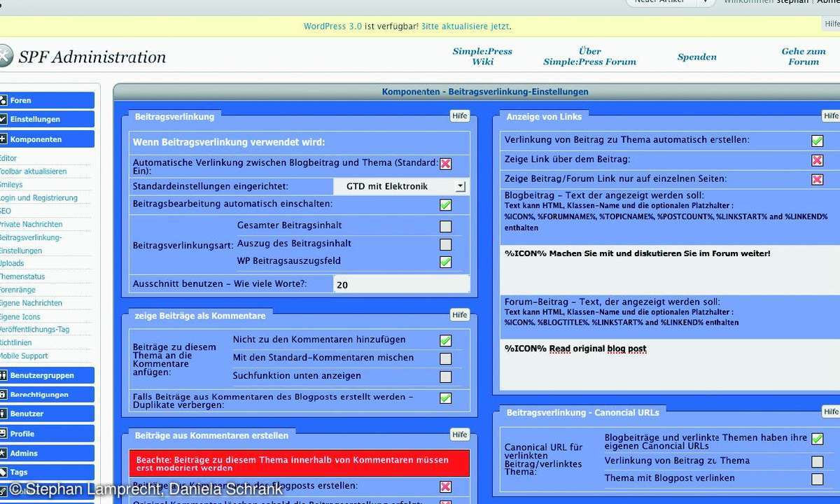Check the Gesamter Beitragsinhalt option

click(446, 226)
